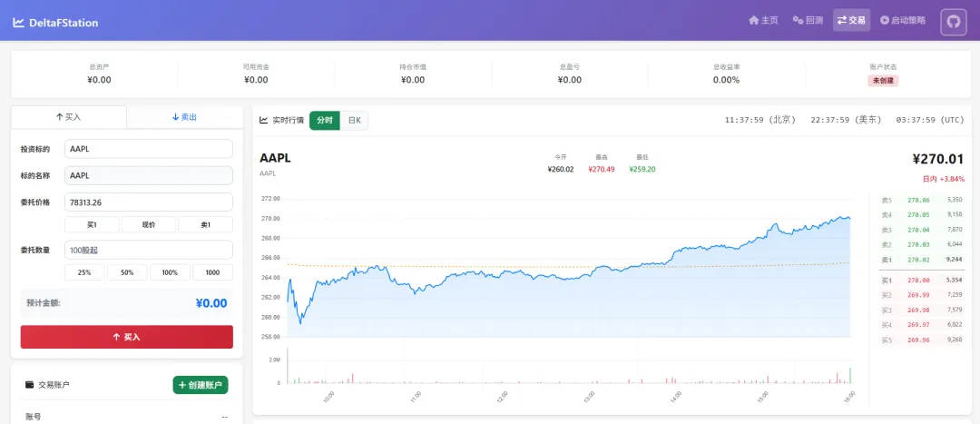This screenshot has height=424, width=980.
Task: Click the UTC time 03:37:59
Action: click(x=930, y=120)
